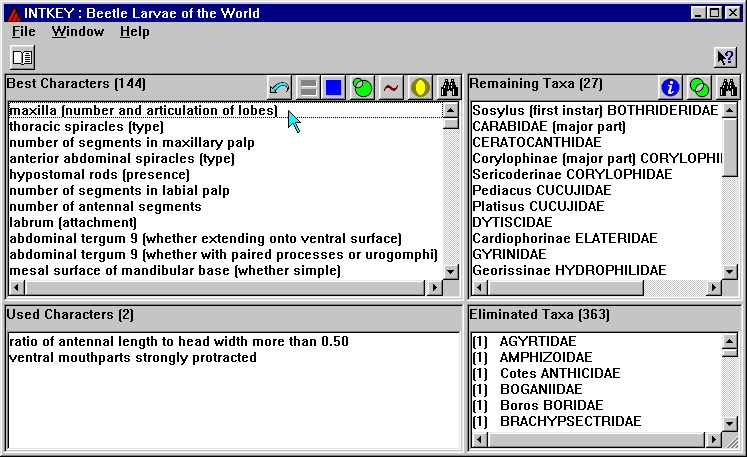Click green circles icon in Remaining Taxa
Viewport: 747px width, 457px height.
click(699, 88)
